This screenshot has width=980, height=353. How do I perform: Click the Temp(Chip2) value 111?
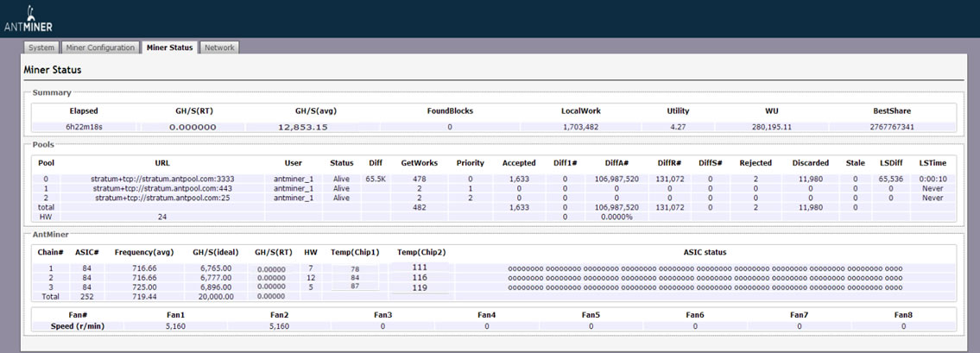(x=421, y=268)
